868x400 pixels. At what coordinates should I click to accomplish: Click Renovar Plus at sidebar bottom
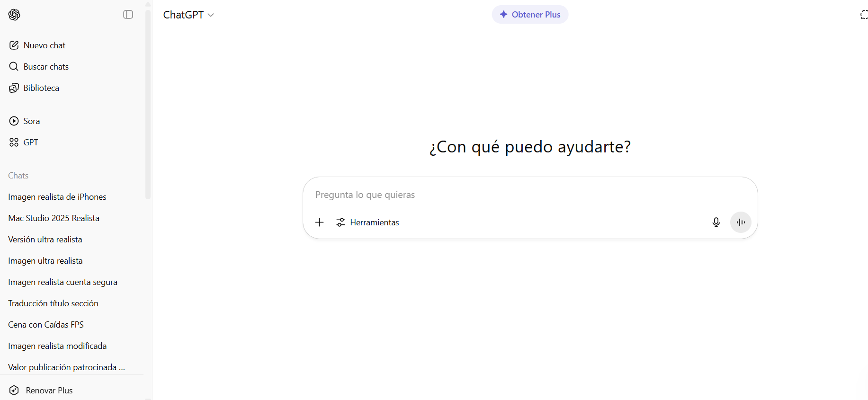tap(49, 391)
